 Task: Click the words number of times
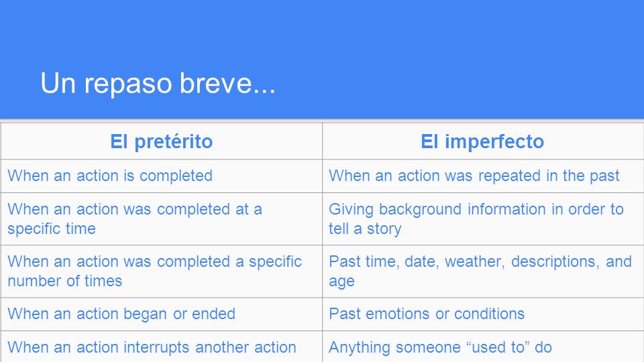[x=65, y=281]
